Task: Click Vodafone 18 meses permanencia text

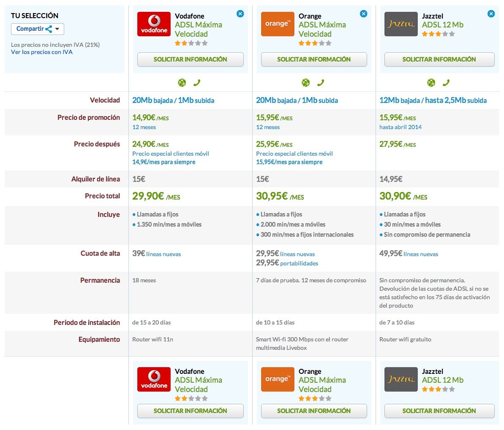Action: pos(144,280)
